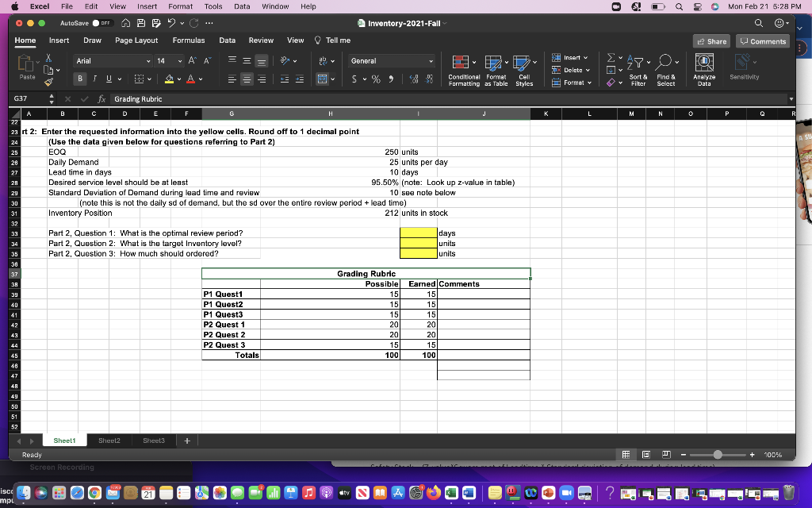This screenshot has width=812, height=508.
Task: Switch to Sheet2
Action: pos(109,440)
